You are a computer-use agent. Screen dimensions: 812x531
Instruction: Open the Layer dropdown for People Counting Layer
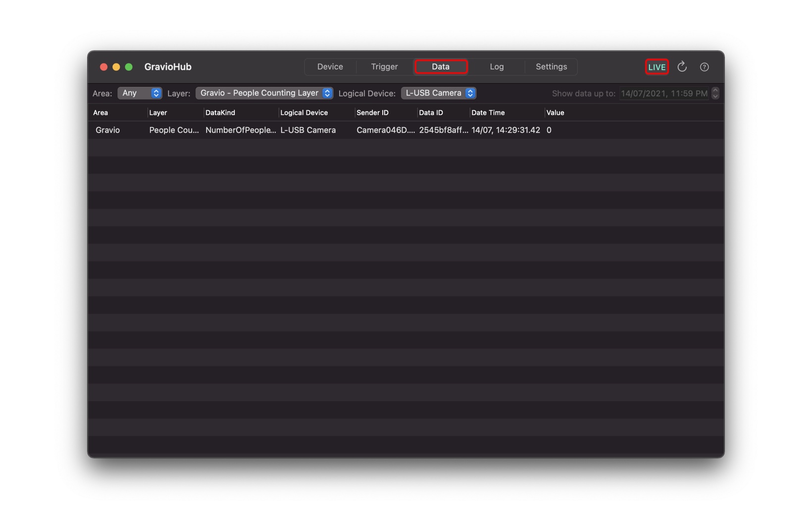tap(264, 93)
